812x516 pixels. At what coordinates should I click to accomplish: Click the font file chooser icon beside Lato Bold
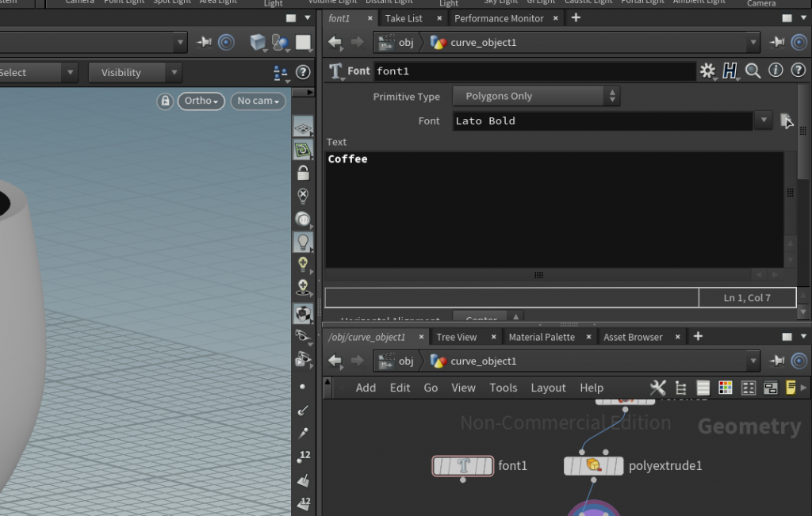(786, 120)
